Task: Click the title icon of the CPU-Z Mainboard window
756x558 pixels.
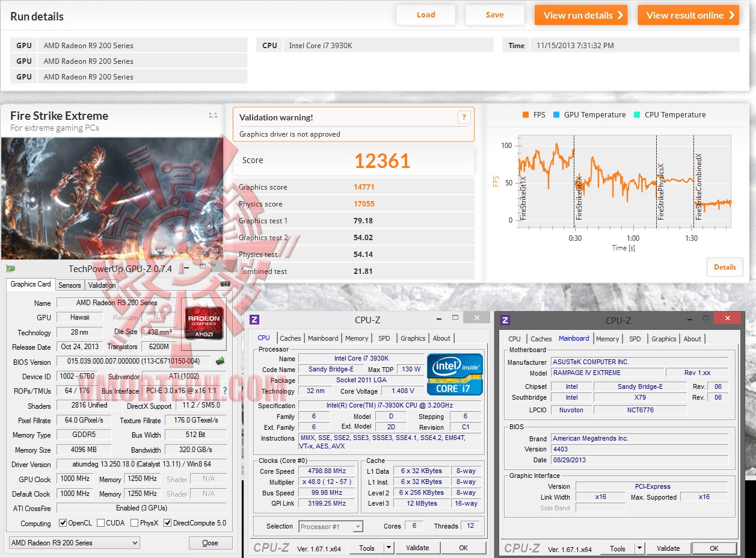Action: point(506,320)
